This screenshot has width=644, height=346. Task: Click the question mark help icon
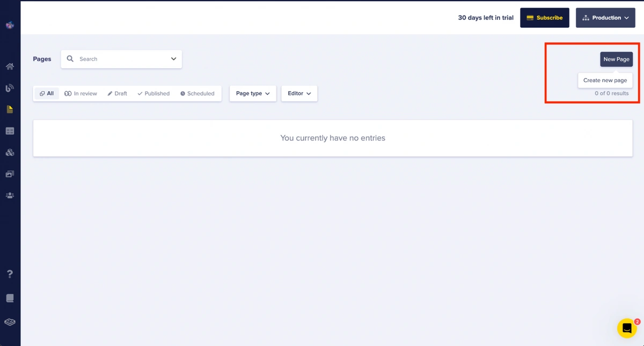10,274
